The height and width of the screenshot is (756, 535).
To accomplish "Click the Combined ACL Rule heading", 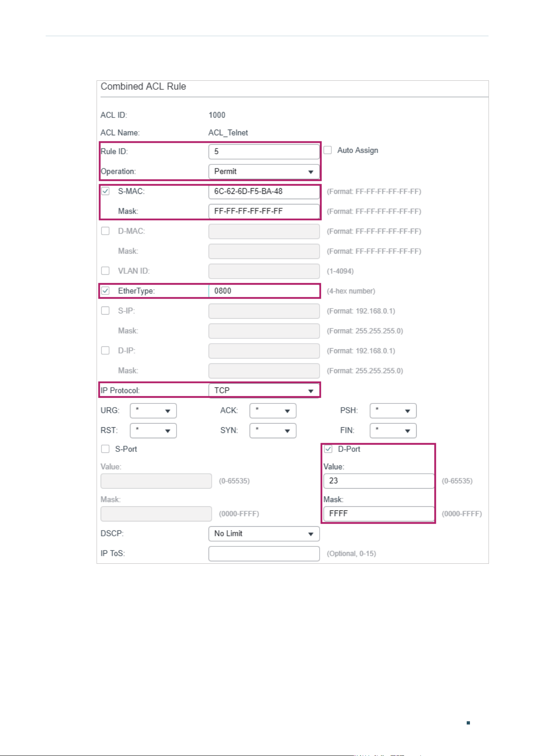I will click(143, 86).
